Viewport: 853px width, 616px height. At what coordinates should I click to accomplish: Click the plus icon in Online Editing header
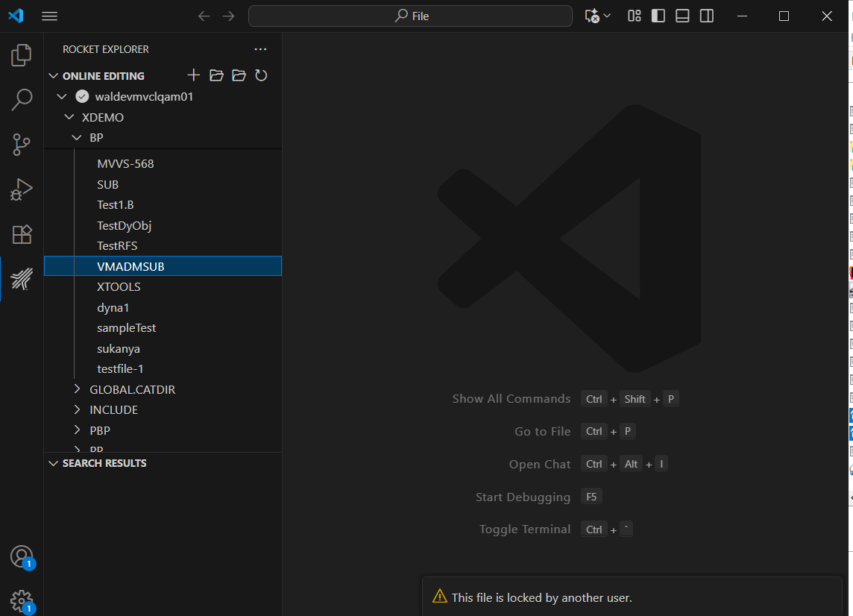tap(194, 75)
